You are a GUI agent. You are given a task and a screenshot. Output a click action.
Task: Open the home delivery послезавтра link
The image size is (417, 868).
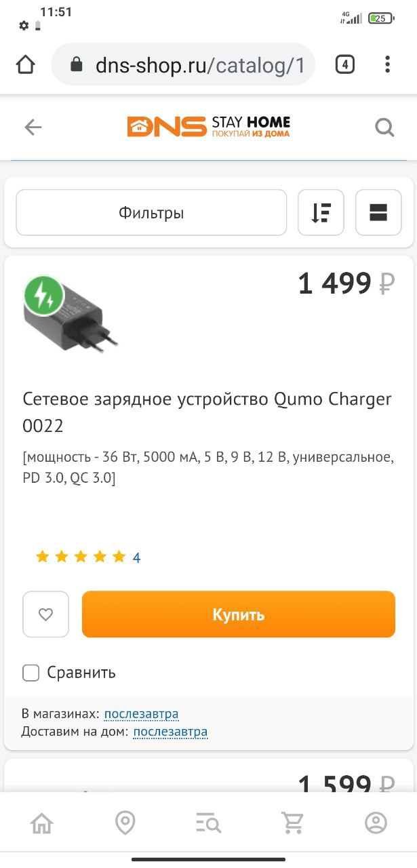pyautogui.click(x=170, y=732)
